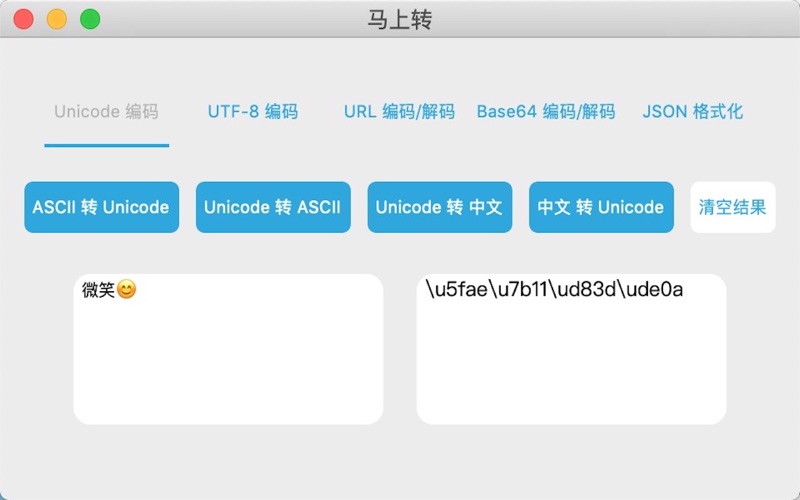The height and width of the screenshot is (500, 800).
Task: Open the JSON 格式化 tab
Action: coord(692,111)
